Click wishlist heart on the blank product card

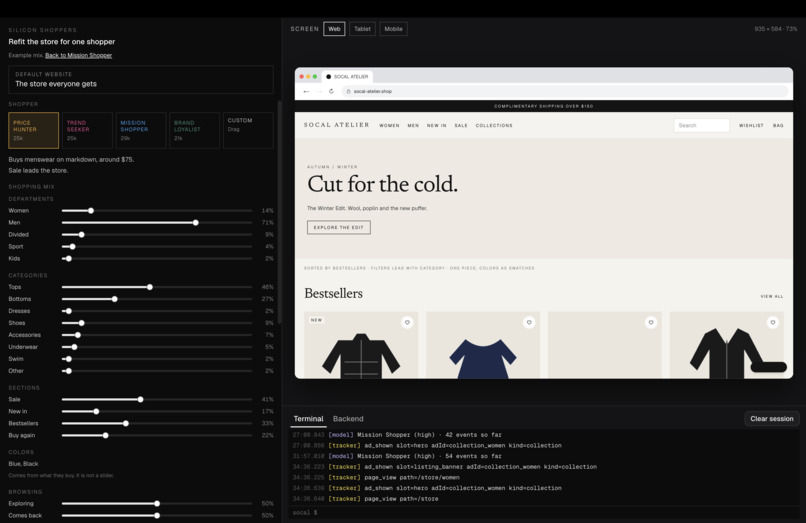click(x=651, y=322)
